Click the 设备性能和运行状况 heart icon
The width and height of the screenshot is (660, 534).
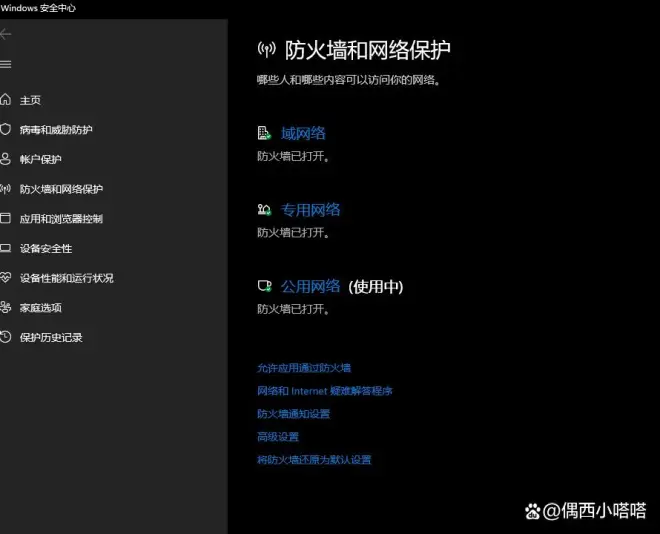pos(6,278)
